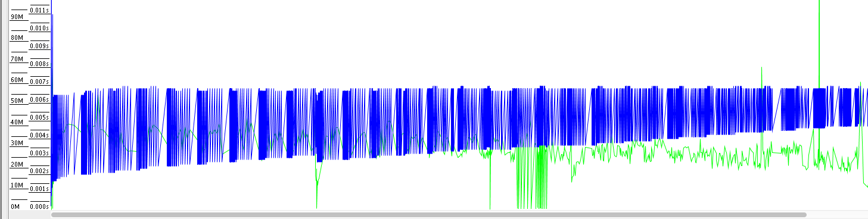Click the 20M axis label
This screenshot has height=219, width=868.
pos(17,164)
